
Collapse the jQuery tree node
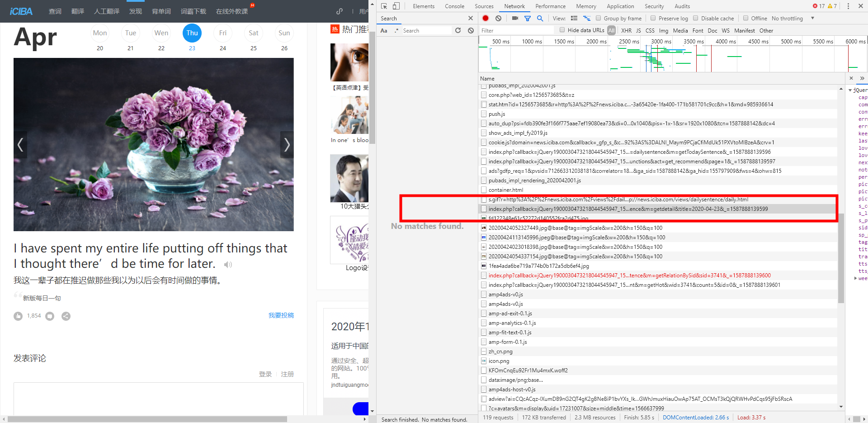(850, 90)
